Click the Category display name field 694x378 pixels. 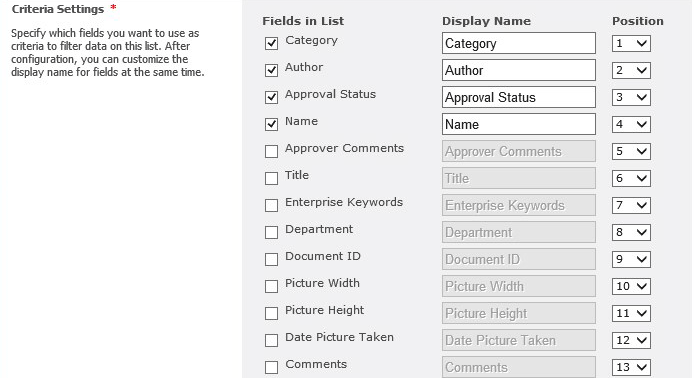(519, 43)
